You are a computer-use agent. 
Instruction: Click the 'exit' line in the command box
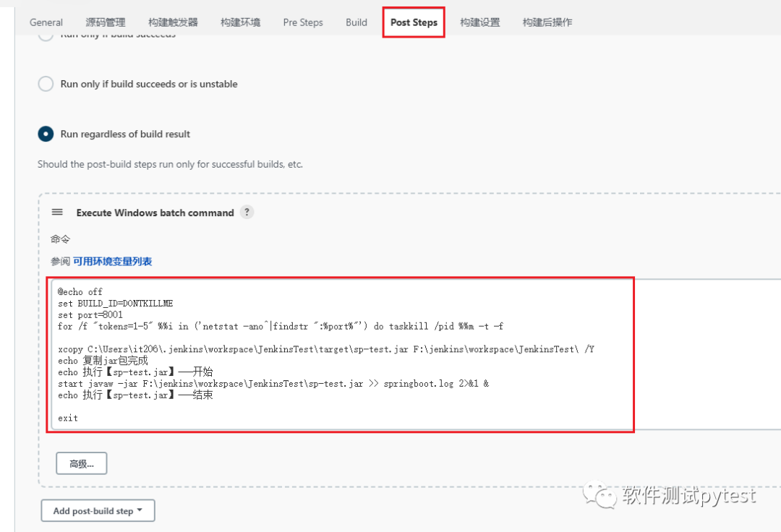click(68, 418)
